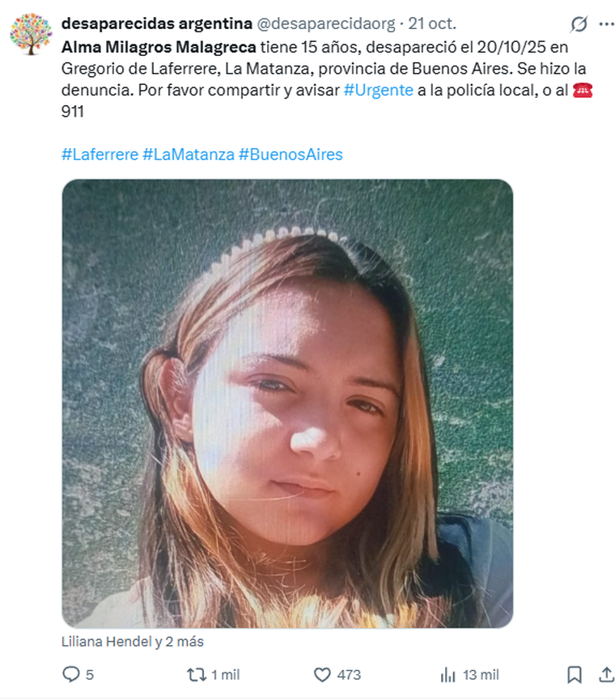Open the #Urgente hashtag
Image resolution: width=615 pixels, height=700 pixels.
click(x=379, y=90)
